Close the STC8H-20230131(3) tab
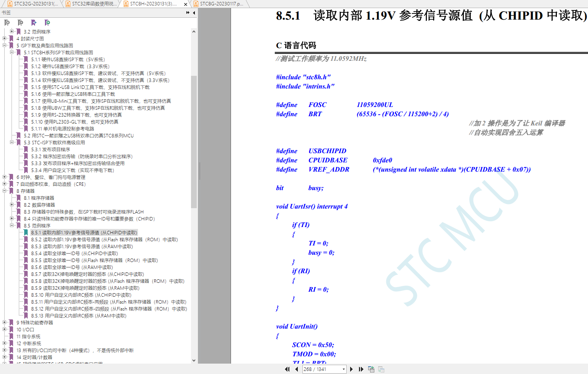The image size is (588, 374). 186,4
